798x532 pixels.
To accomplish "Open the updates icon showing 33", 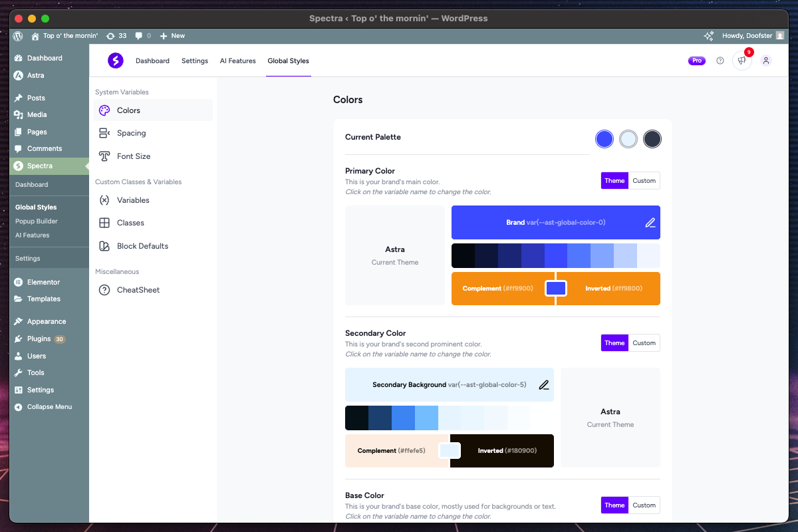I will pos(116,36).
